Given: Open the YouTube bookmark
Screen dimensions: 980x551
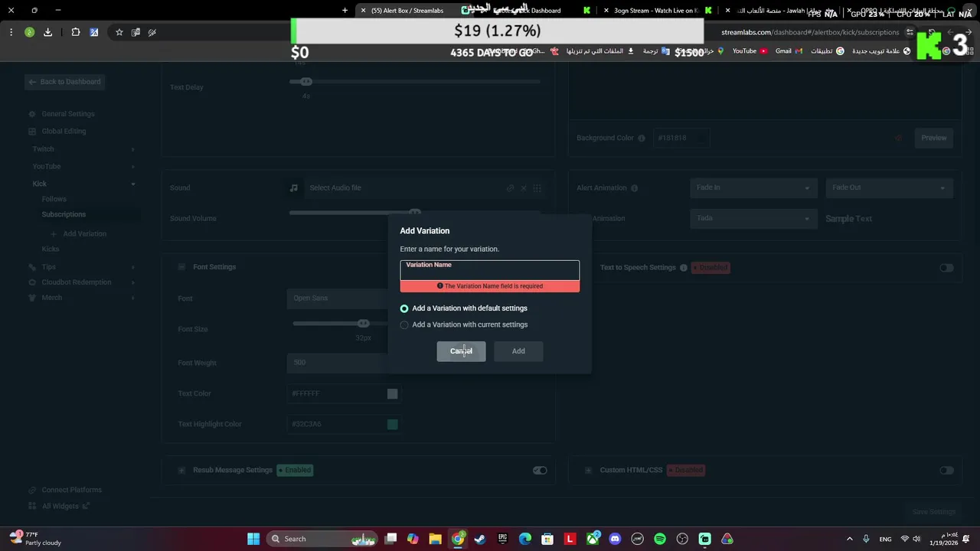Looking at the screenshot, I should pyautogui.click(x=750, y=51).
